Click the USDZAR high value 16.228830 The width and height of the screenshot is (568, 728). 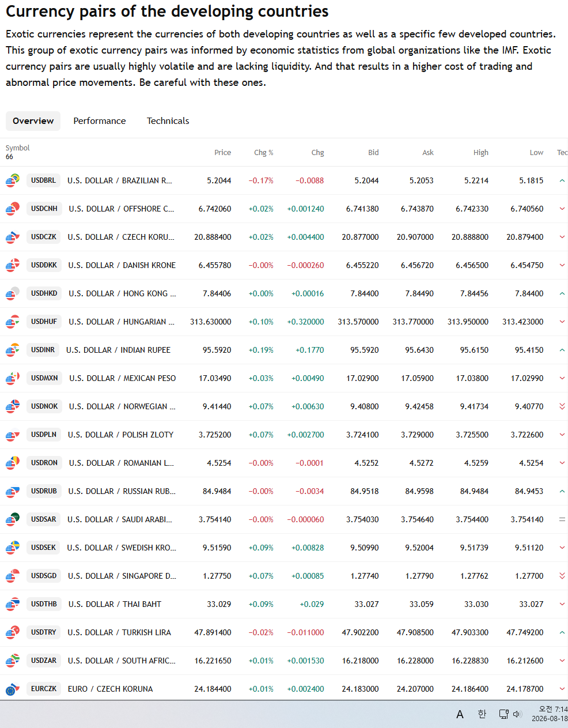click(470, 661)
